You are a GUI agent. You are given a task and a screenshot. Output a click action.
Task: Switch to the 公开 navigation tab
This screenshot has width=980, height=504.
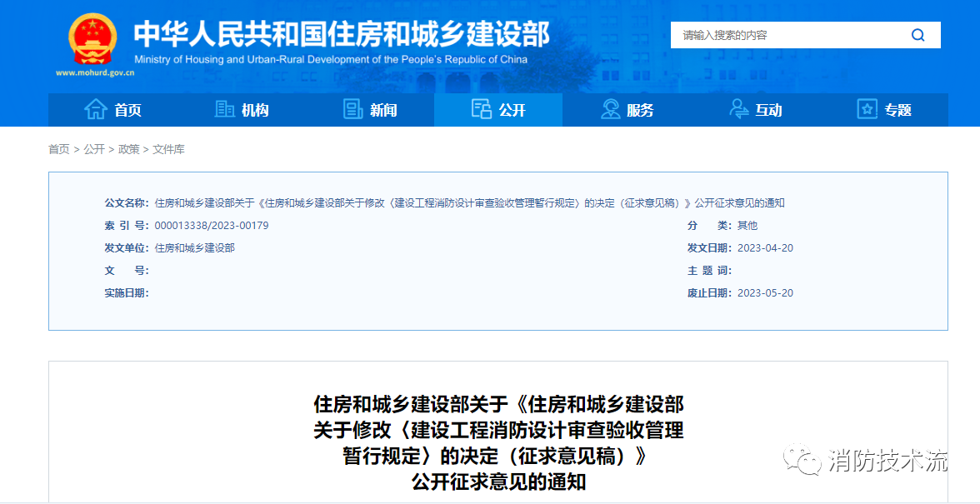(497, 109)
